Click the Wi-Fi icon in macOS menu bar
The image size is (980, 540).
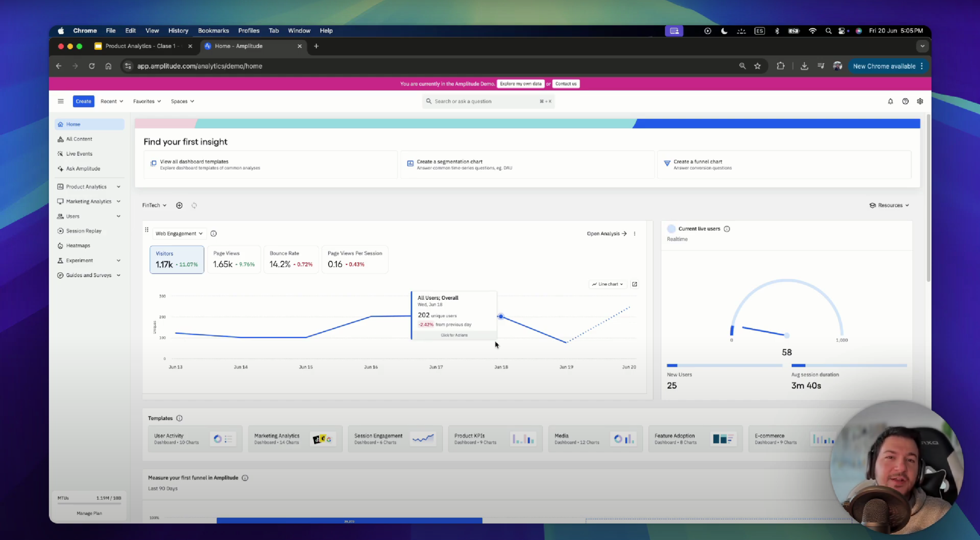point(812,31)
